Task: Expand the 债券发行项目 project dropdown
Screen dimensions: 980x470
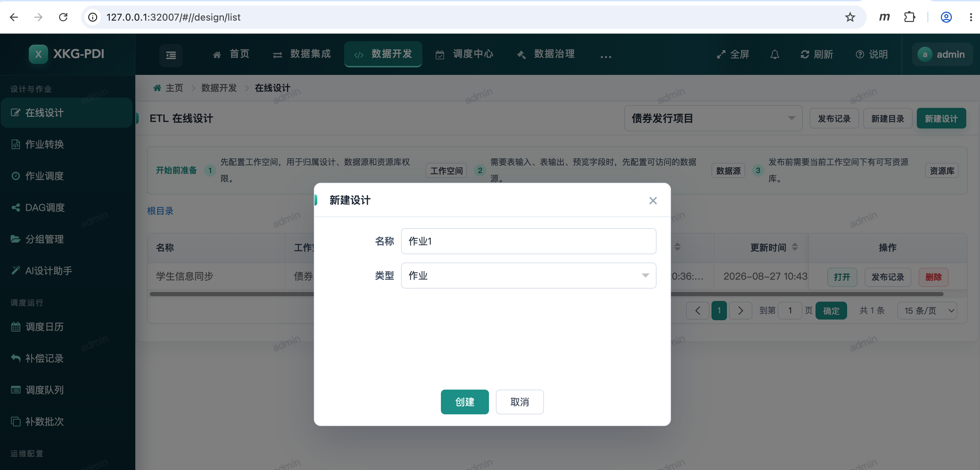Action: [713, 118]
